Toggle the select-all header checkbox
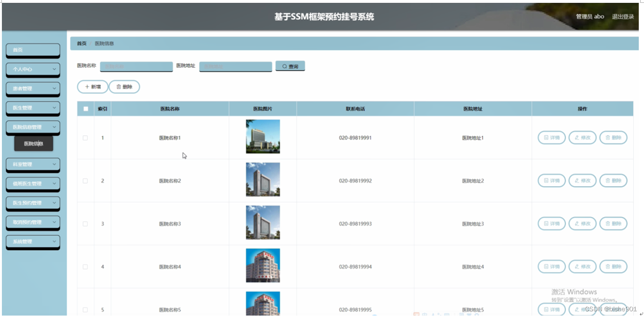The image size is (644, 316). (85, 109)
